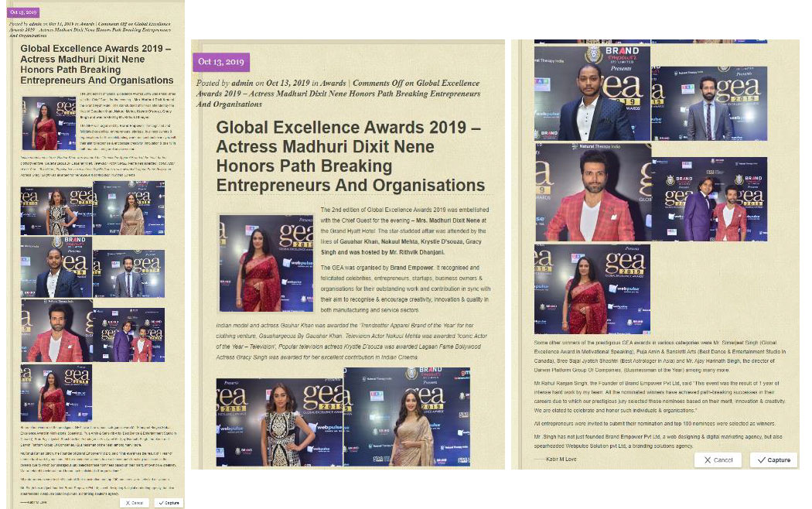Open the grey suit and tie man photo in right panel
The height and width of the screenshot is (509, 812).
coord(709,104)
